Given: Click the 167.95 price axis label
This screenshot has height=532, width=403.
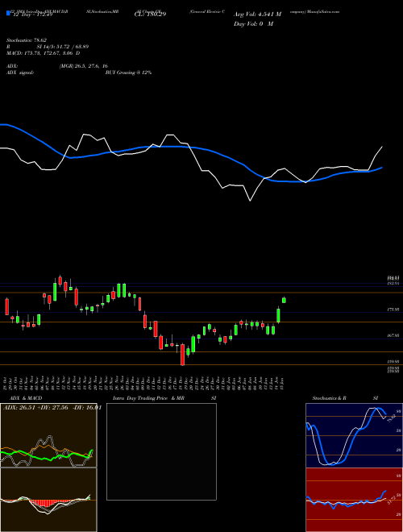Looking at the screenshot, I should [393, 335].
